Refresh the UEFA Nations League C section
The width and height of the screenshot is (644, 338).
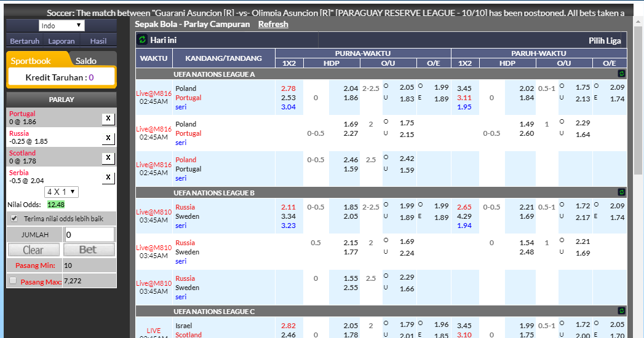[621, 311]
